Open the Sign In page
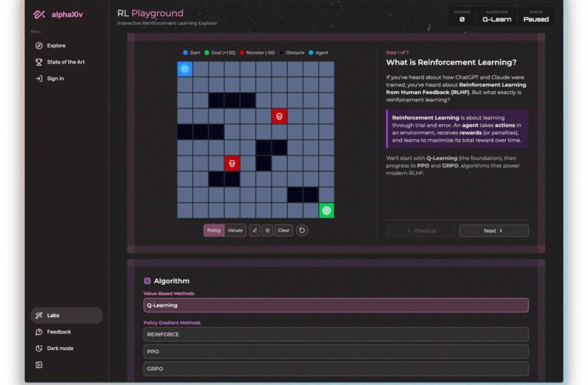588x385 pixels. 55,78
